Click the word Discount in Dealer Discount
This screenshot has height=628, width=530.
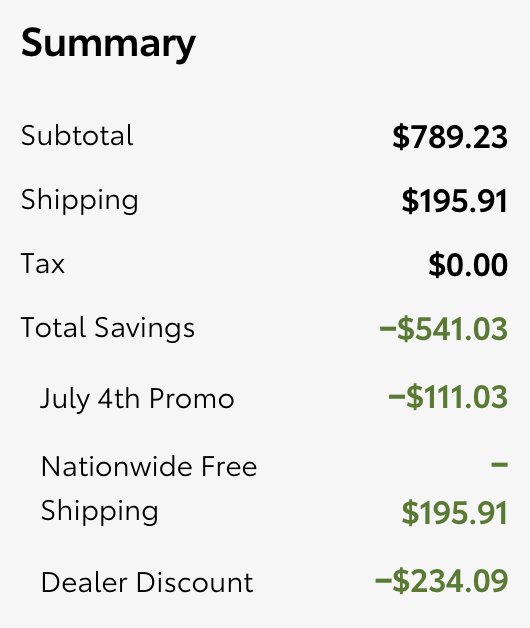pos(195,582)
